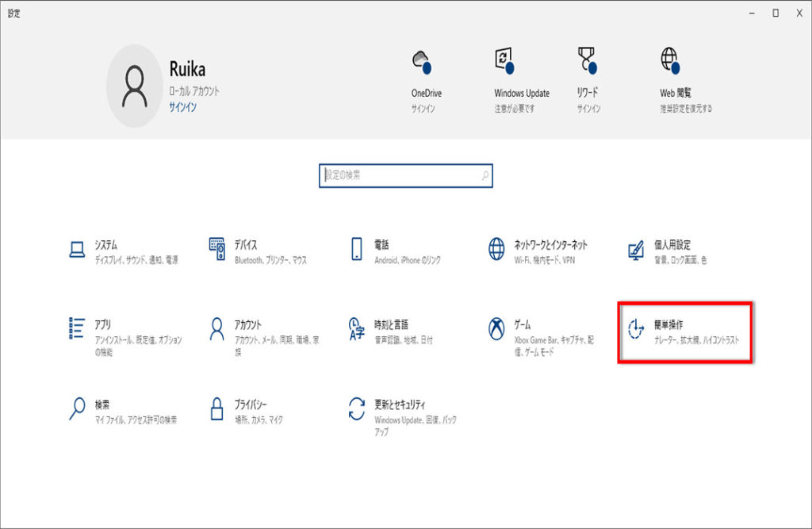
Task: Open 更新とセキュリティ refresh icon
Action: [x=357, y=408]
